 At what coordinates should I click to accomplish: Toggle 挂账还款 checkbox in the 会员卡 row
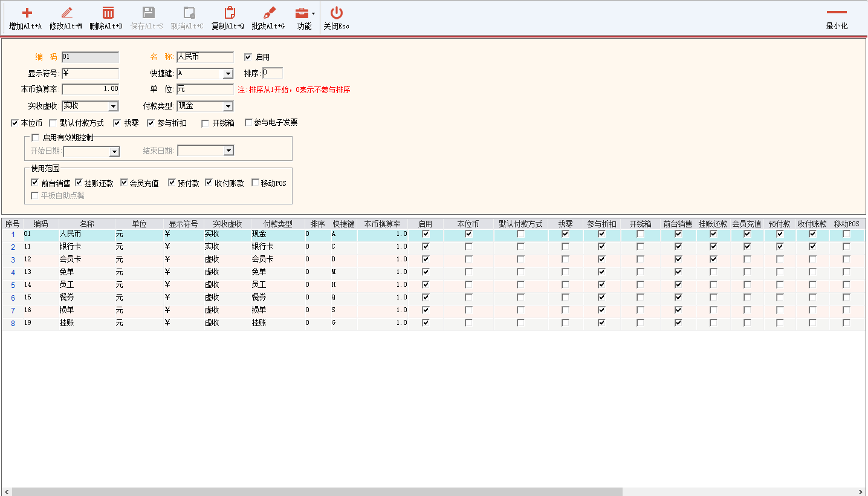click(713, 259)
